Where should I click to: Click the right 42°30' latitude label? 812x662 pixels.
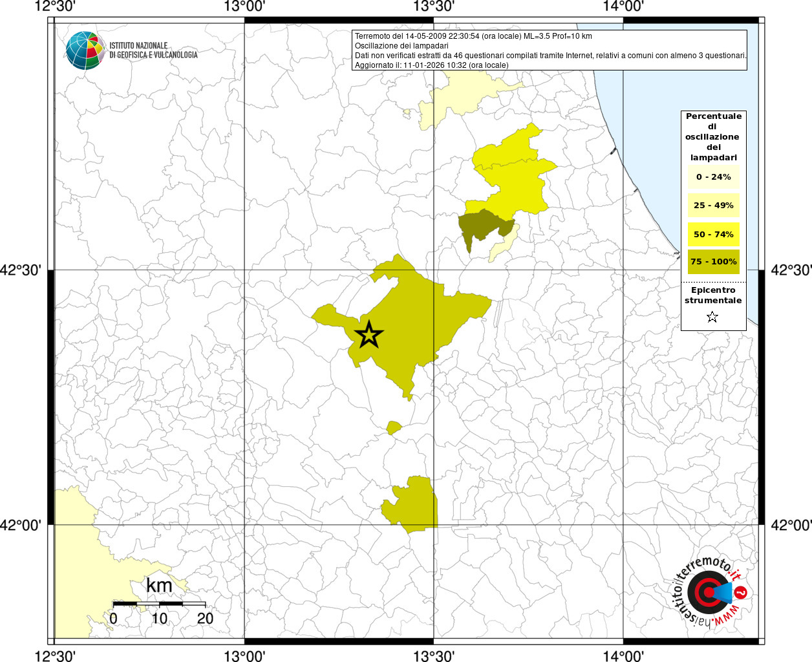pos(791,270)
